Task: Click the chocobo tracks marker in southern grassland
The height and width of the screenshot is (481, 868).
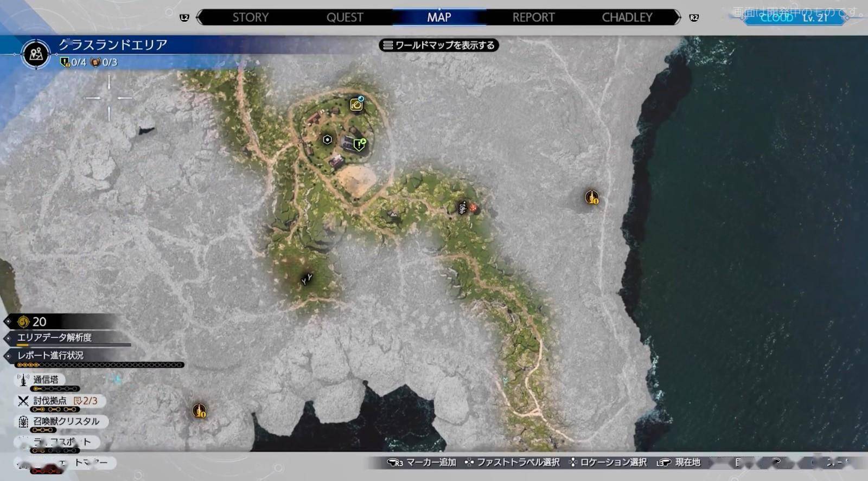Action: (307, 279)
